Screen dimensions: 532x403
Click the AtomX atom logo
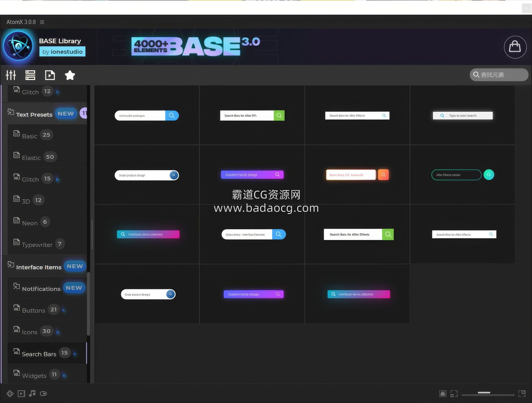click(19, 46)
